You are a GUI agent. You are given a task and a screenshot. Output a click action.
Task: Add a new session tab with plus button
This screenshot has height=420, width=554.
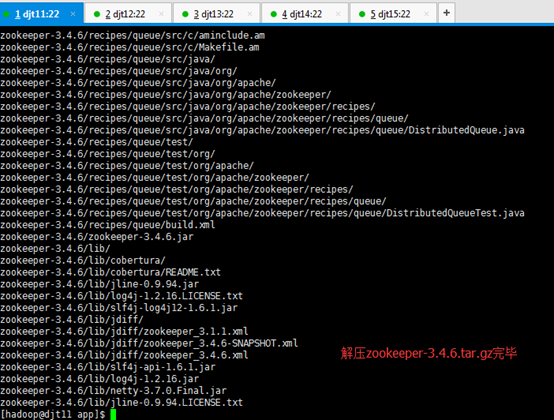point(447,13)
